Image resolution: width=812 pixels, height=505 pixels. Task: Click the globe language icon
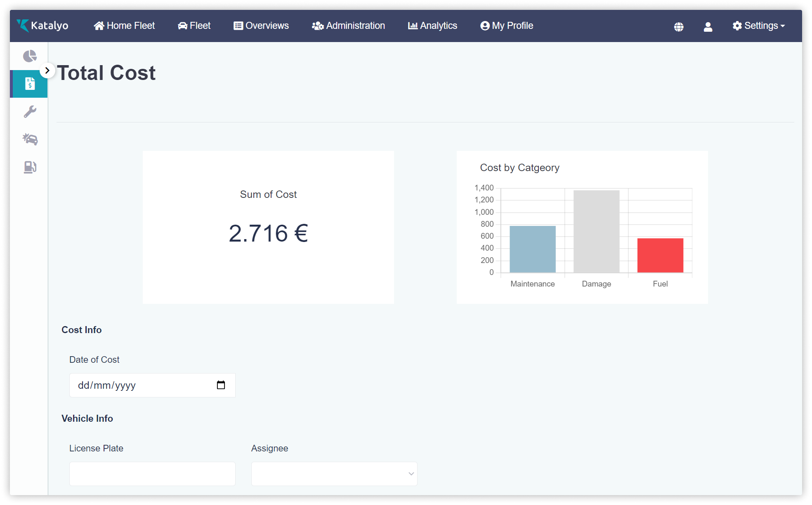coord(679,27)
